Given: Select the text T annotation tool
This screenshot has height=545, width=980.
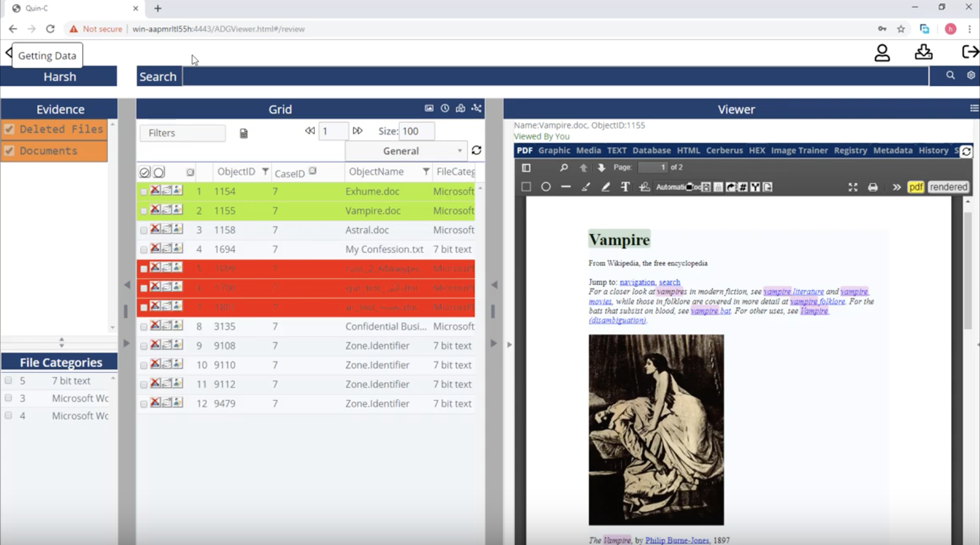Looking at the screenshot, I should point(625,187).
